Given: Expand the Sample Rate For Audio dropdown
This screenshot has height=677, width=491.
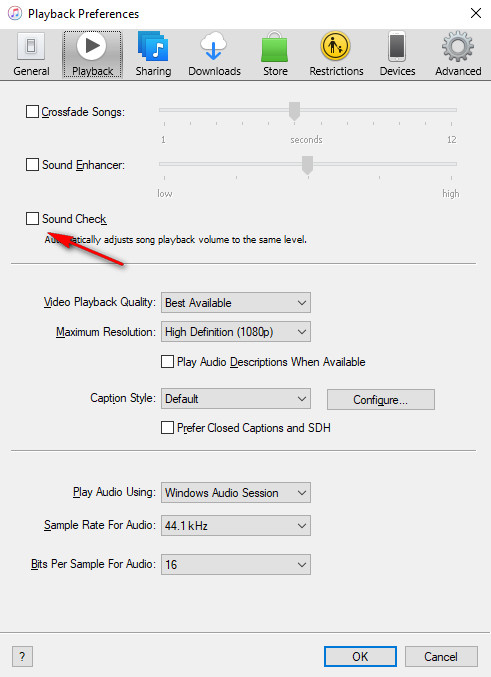Looking at the screenshot, I should [x=236, y=525].
